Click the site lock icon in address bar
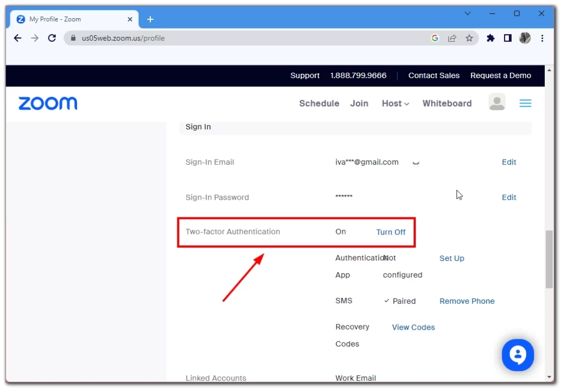 tap(73, 38)
